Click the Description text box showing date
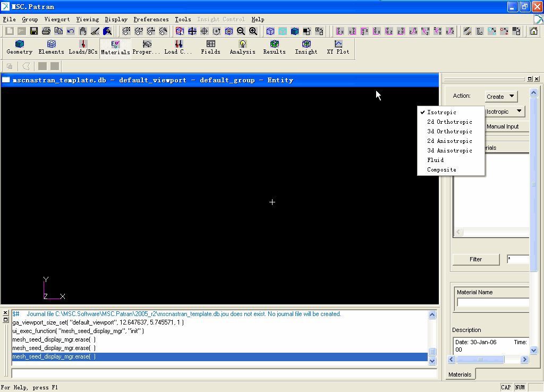The height and width of the screenshot is (392, 544). (x=491, y=346)
